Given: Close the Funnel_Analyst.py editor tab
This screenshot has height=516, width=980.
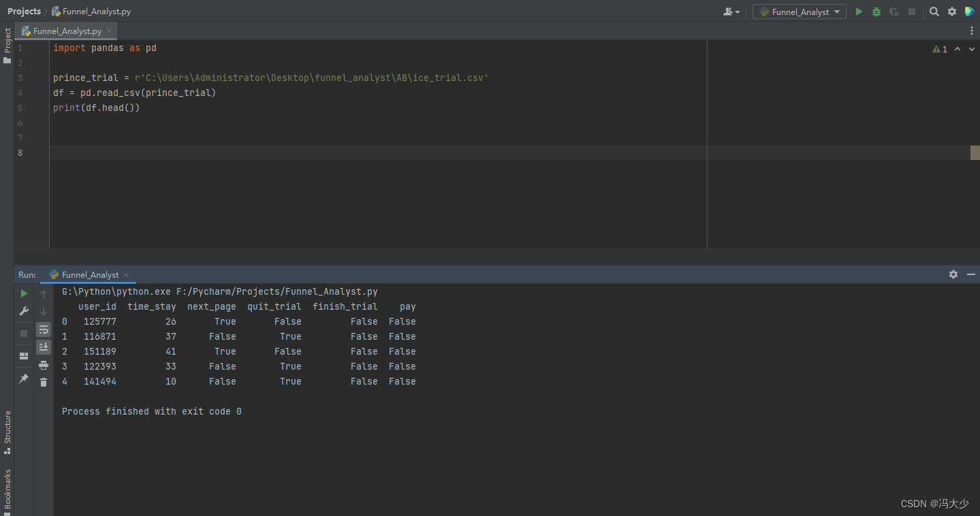Looking at the screenshot, I should point(109,31).
